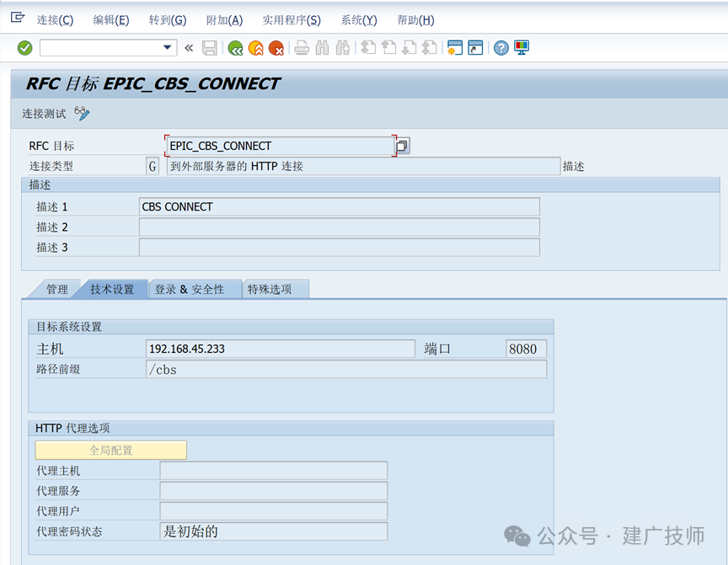This screenshot has height=565, width=728.
Task: Click the display/change glasses-pencil icon
Action: click(x=83, y=113)
